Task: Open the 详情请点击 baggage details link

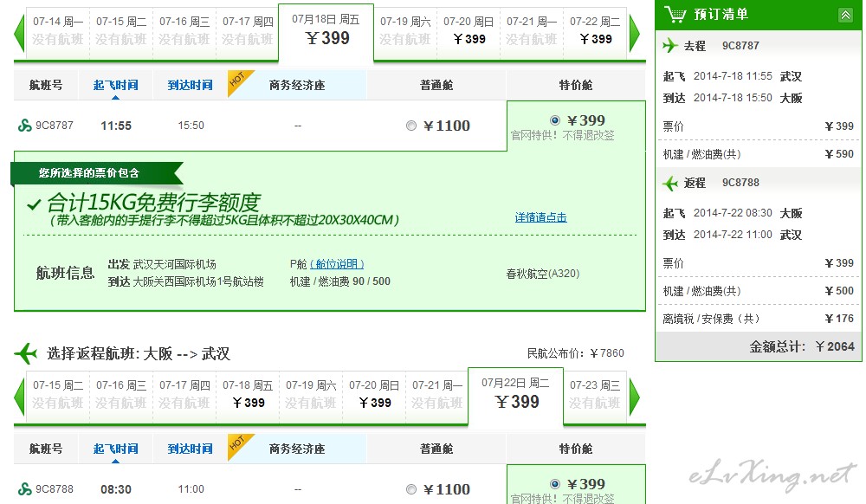Action: click(540, 217)
